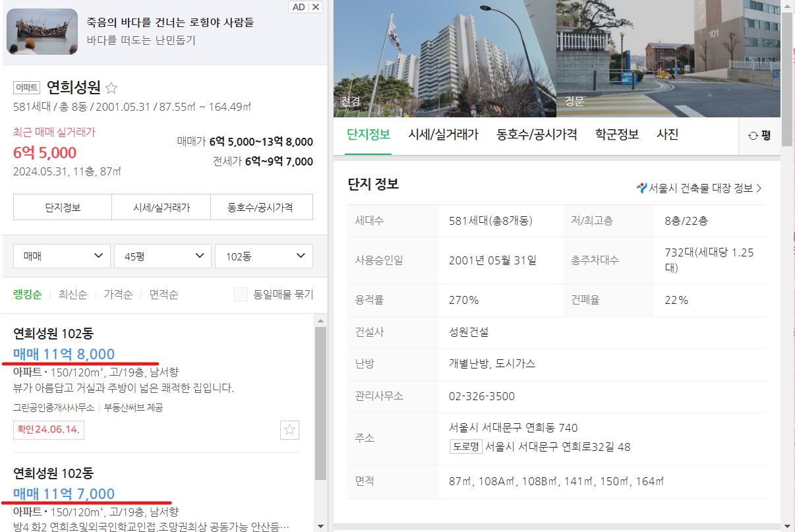This screenshot has height=532, width=795.
Task: Click the 581세대(총8개동) value
Action: 490,220
